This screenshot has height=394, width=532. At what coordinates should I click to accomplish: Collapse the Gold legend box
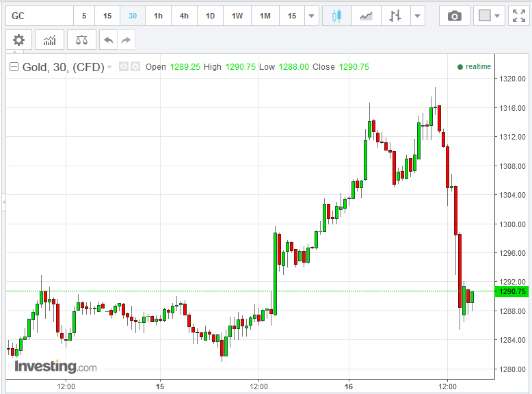14,66
